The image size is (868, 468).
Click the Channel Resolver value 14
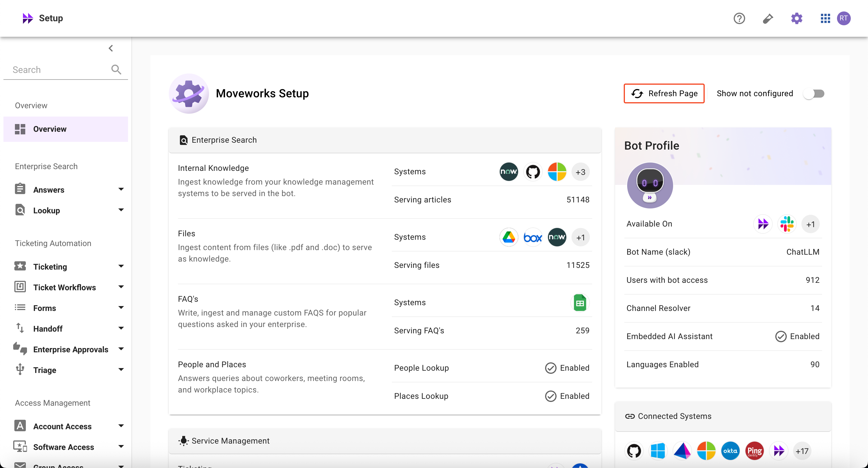[x=815, y=308]
